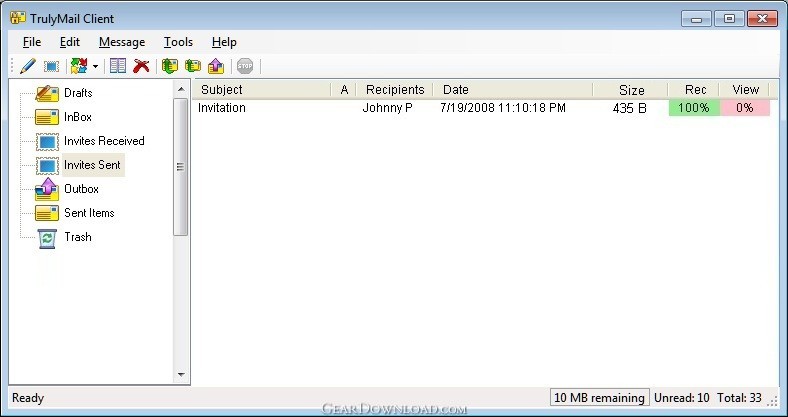Click the Unread: 10 status text
Viewport: 788px width, 417px height.
point(681,398)
